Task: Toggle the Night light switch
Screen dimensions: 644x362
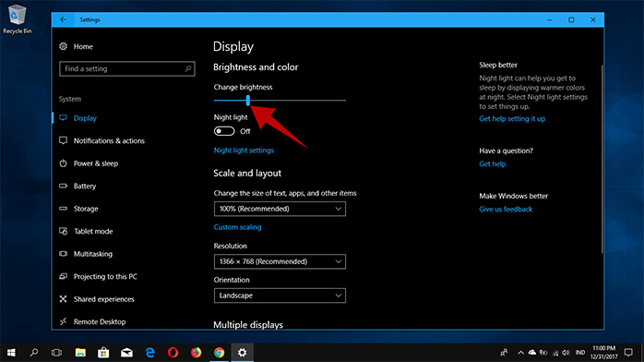Action: pos(224,131)
